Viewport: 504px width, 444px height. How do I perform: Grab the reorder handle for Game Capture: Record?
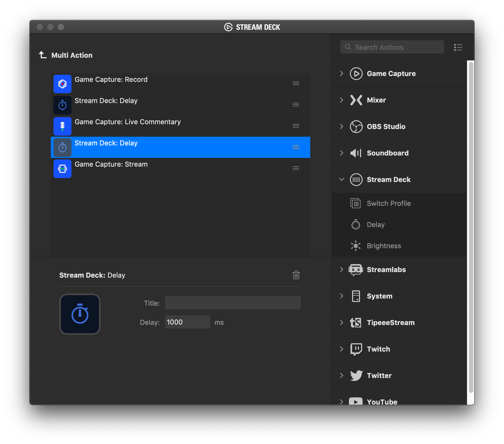pos(296,83)
